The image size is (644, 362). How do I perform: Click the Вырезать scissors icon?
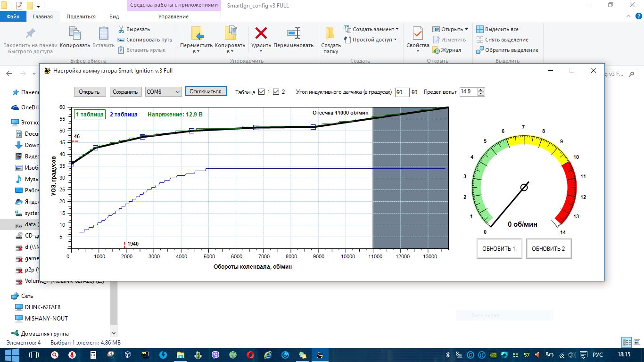[x=121, y=29]
